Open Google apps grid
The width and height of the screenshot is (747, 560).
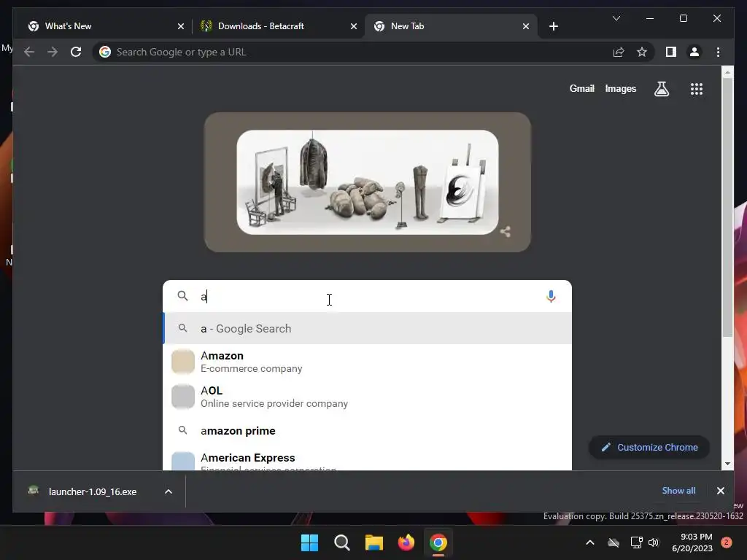(x=697, y=88)
